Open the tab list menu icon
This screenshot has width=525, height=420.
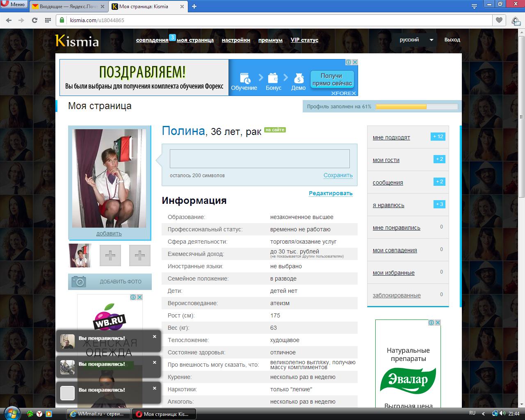tap(474, 6)
